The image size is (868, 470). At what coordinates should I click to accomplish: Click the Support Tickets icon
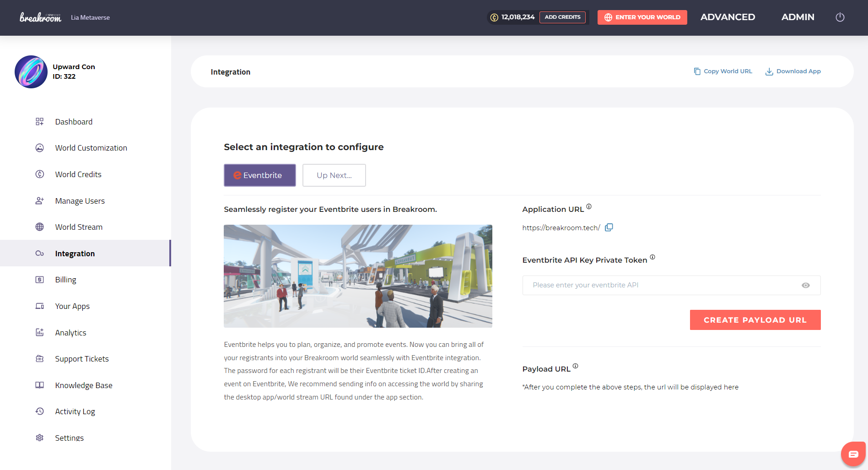pos(40,359)
